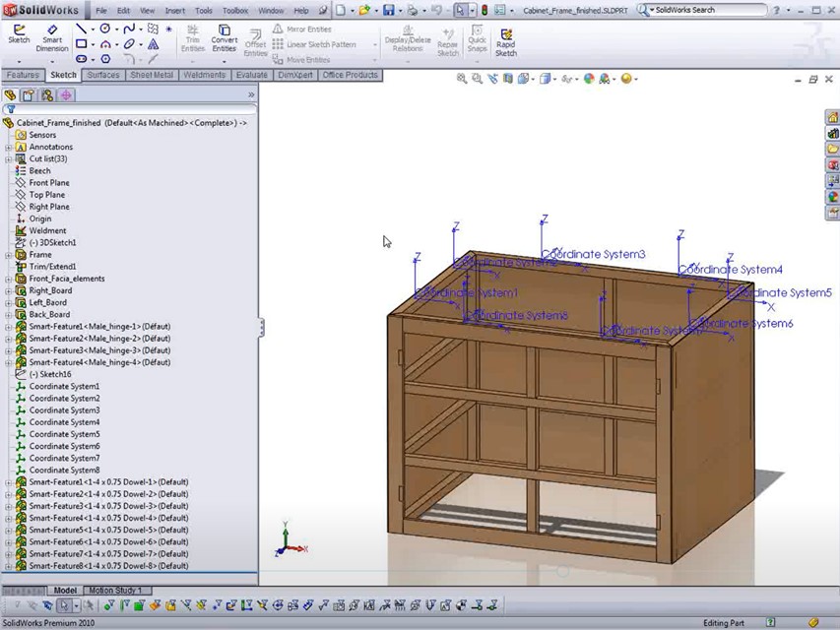The width and height of the screenshot is (840, 630).
Task: Select Coordinate System5 in feature tree
Action: (x=64, y=434)
